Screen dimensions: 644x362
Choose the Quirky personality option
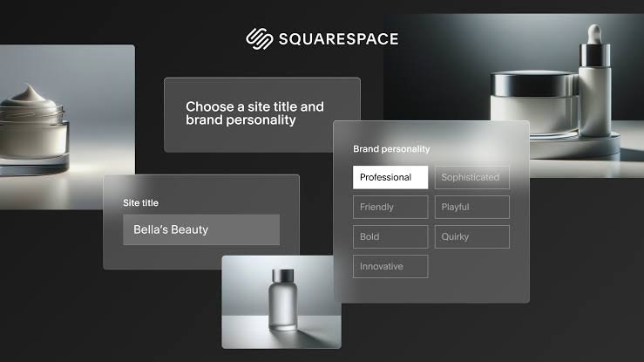pos(472,236)
